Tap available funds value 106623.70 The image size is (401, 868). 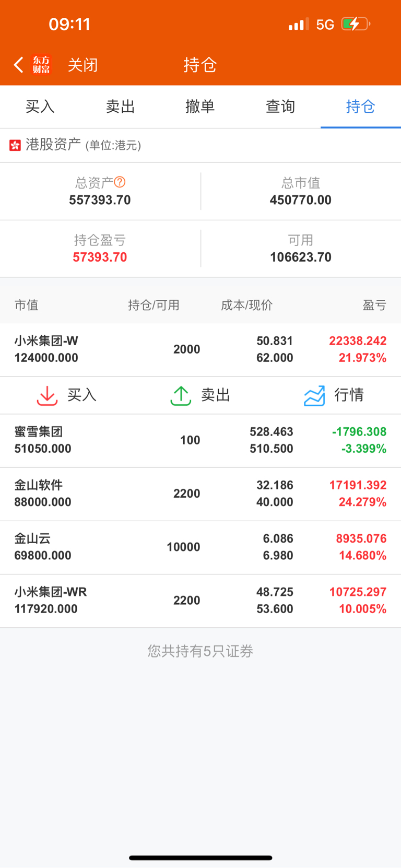301,257
